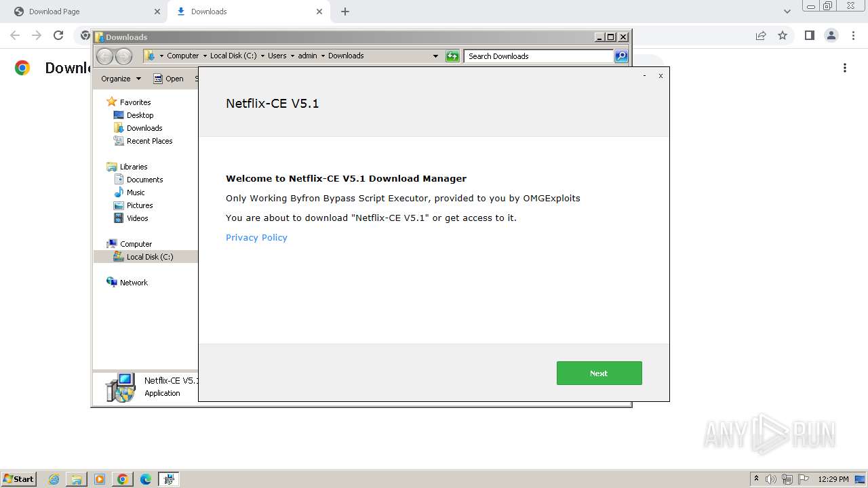Close the Downloads browser tab

(319, 12)
